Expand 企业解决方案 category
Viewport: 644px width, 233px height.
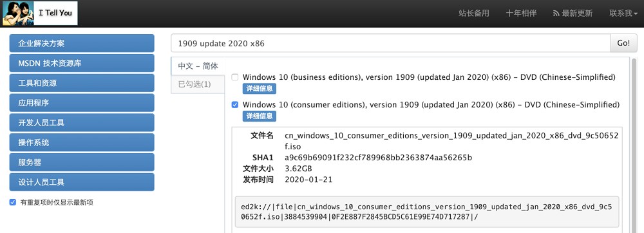pos(82,44)
